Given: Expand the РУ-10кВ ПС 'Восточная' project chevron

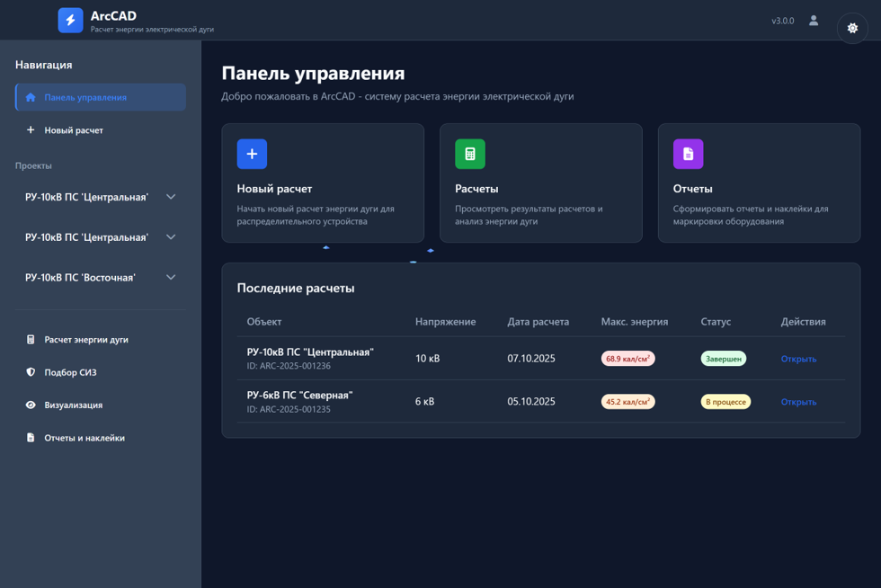Looking at the screenshot, I should click(x=171, y=278).
